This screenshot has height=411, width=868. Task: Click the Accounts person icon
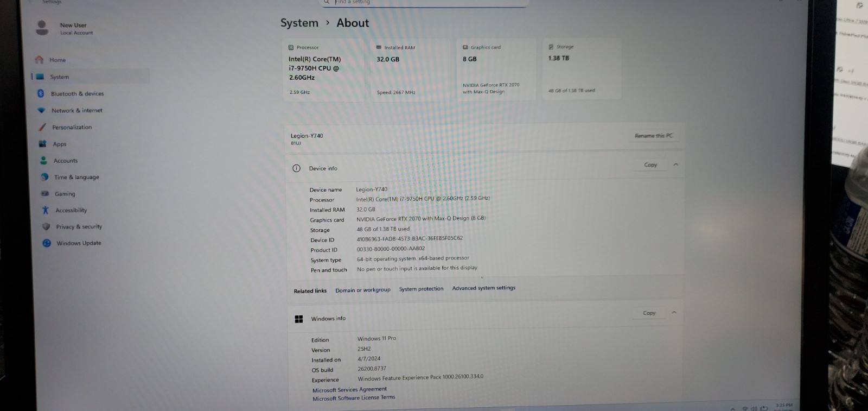43,160
